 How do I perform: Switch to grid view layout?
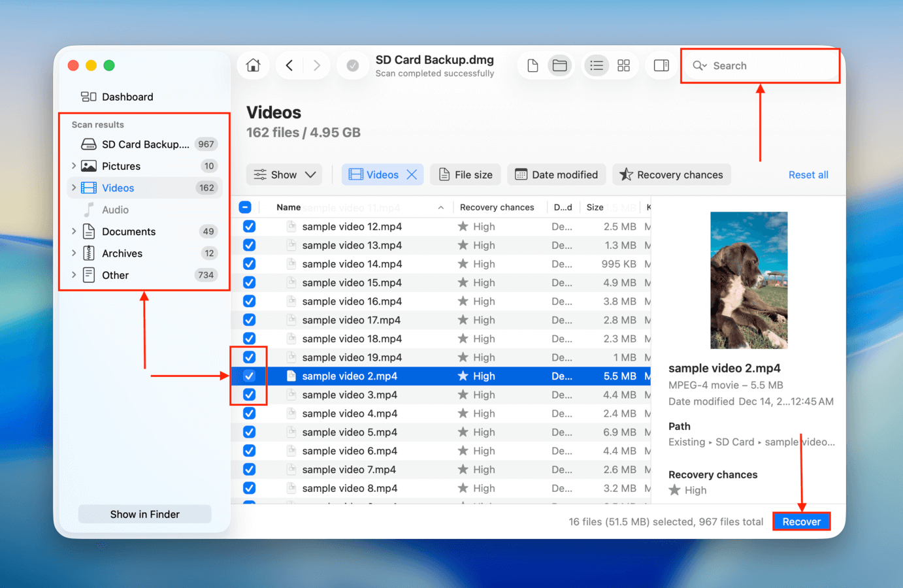[623, 65]
